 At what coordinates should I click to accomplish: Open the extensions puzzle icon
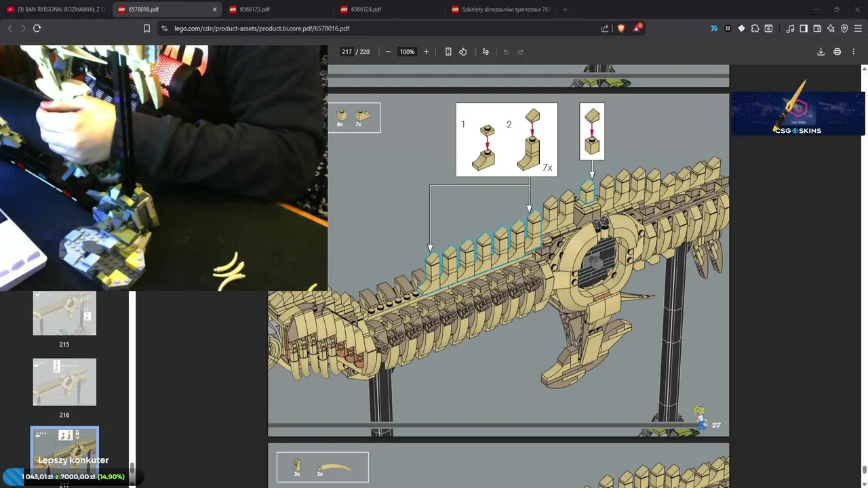pyautogui.click(x=755, y=28)
